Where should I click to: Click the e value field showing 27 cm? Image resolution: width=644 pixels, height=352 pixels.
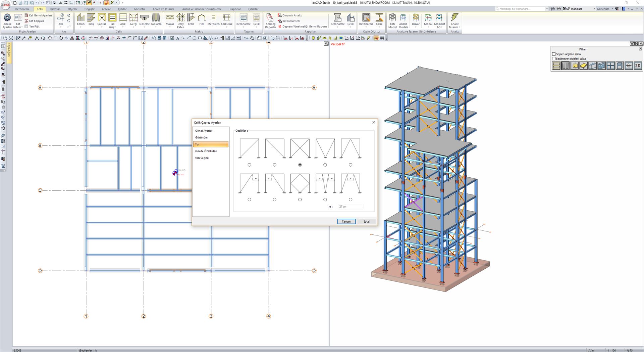pos(350,206)
